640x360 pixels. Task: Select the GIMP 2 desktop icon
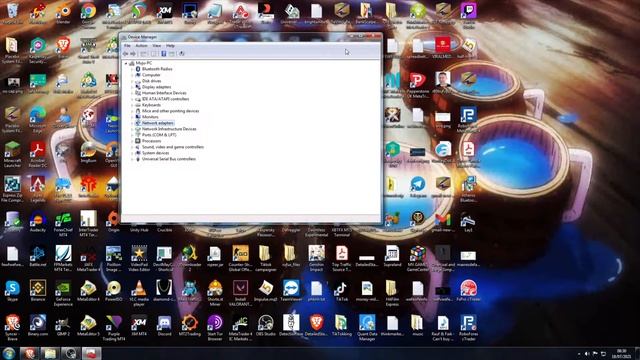[63, 325]
